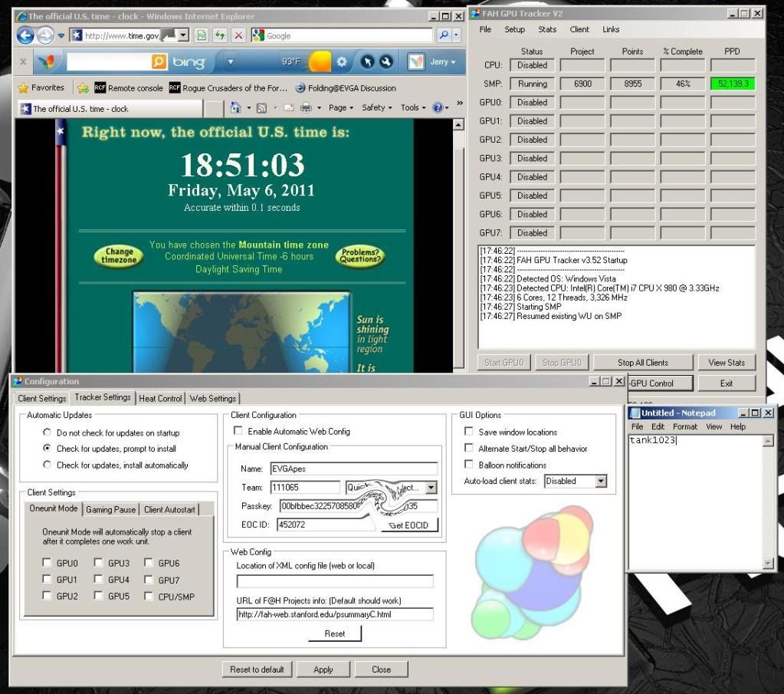The height and width of the screenshot is (694, 784).
Task: Open the Stats menu in FAH Tracker
Action: pyautogui.click(x=547, y=29)
